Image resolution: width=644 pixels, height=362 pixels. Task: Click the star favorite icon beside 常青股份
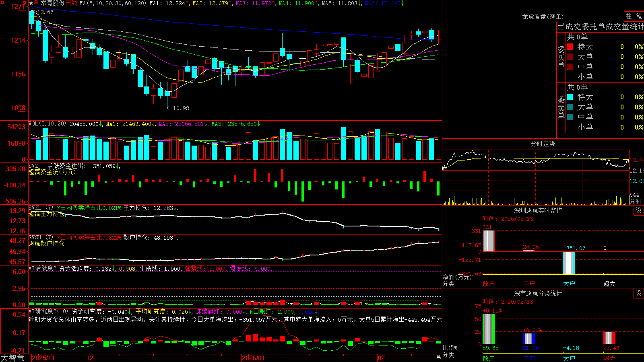31,3
